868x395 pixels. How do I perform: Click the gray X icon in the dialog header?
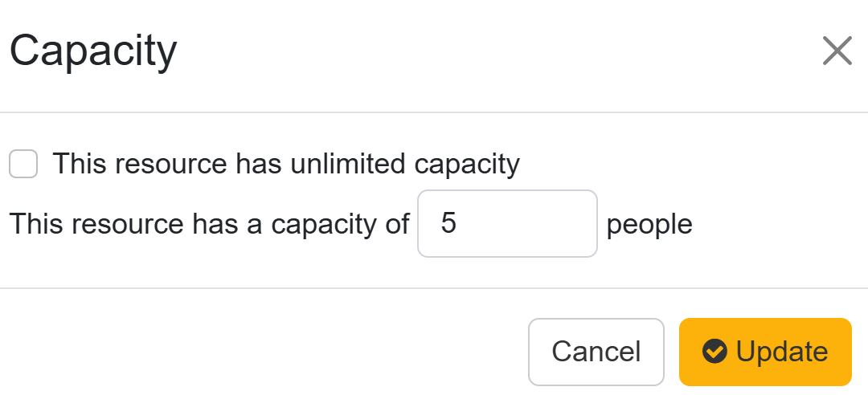point(837,51)
